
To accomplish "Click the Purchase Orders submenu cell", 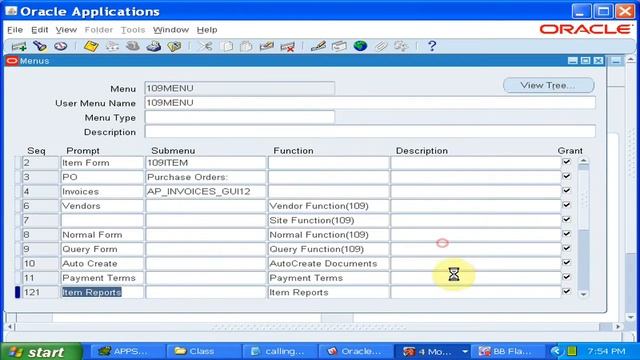I will tap(206, 177).
